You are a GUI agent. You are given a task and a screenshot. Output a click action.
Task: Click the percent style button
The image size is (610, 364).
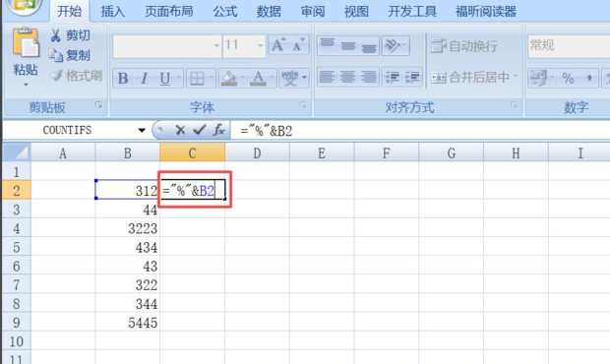[x=568, y=78]
